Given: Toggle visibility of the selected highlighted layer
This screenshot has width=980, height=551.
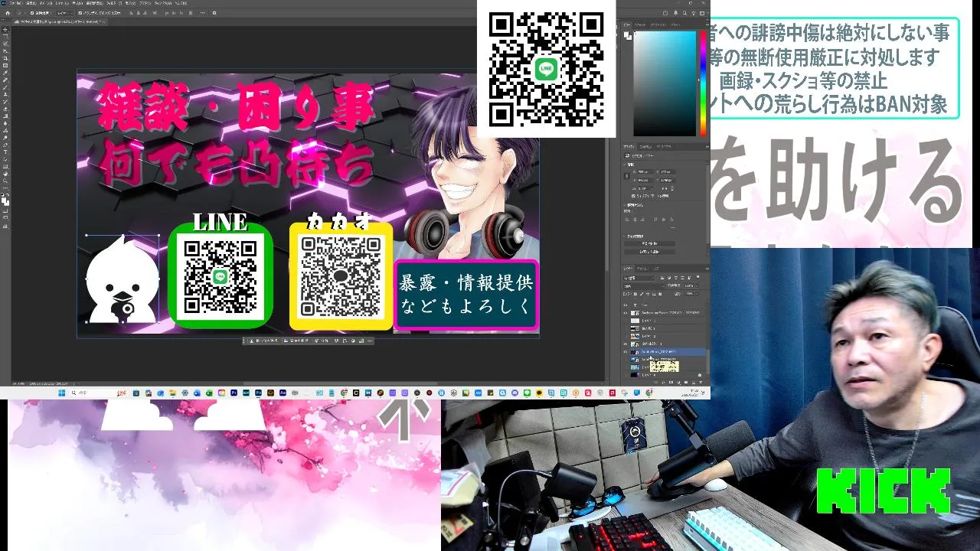Looking at the screenshot, I should click(626, 352).
